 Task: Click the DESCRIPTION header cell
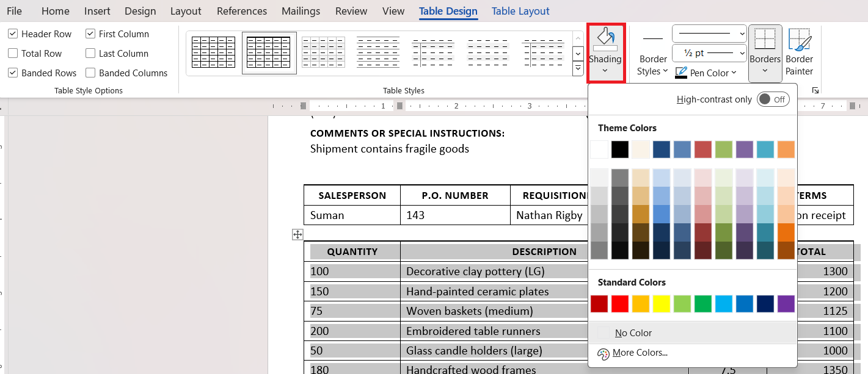pos(544,251)
